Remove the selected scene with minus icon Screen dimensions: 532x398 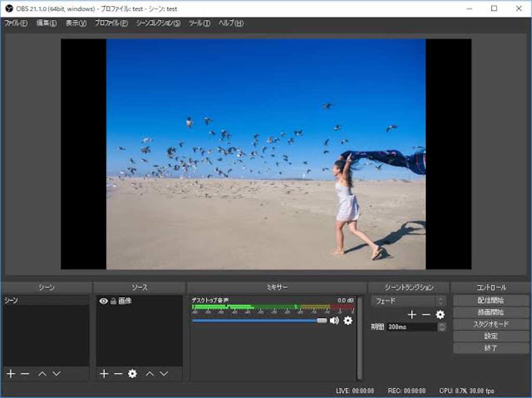[x=25, y=374]
